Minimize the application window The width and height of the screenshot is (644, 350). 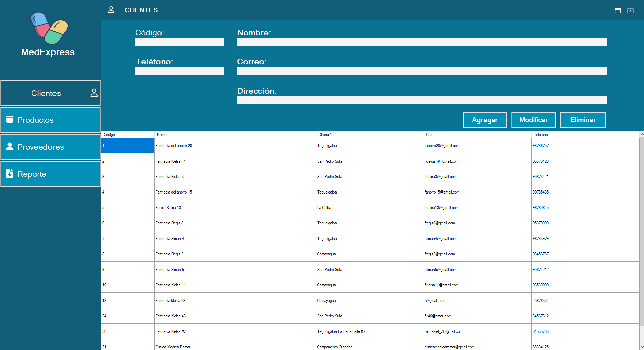click(x=605, y=11)
